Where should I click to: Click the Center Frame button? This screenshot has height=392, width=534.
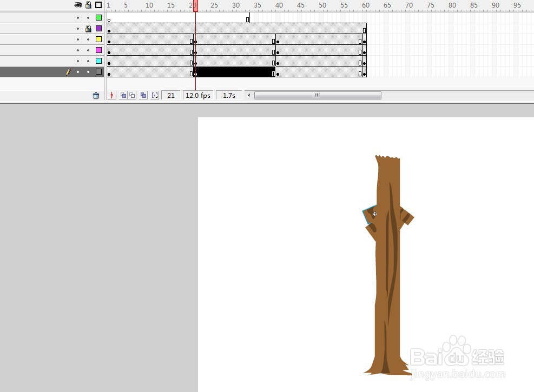point(111,96)
